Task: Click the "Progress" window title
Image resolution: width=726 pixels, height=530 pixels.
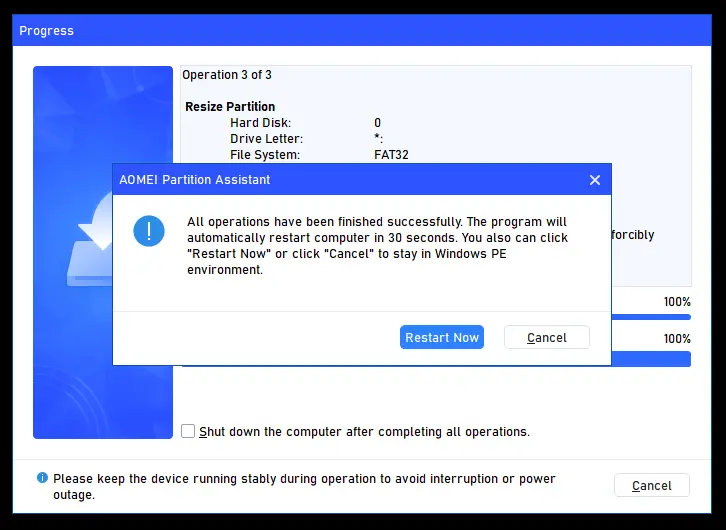Action: [x=46, y=31]
